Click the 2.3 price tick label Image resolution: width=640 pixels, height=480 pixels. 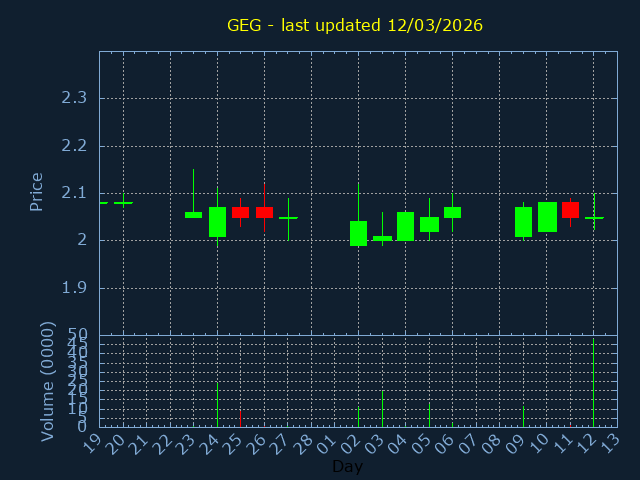(x=73, y=98)
